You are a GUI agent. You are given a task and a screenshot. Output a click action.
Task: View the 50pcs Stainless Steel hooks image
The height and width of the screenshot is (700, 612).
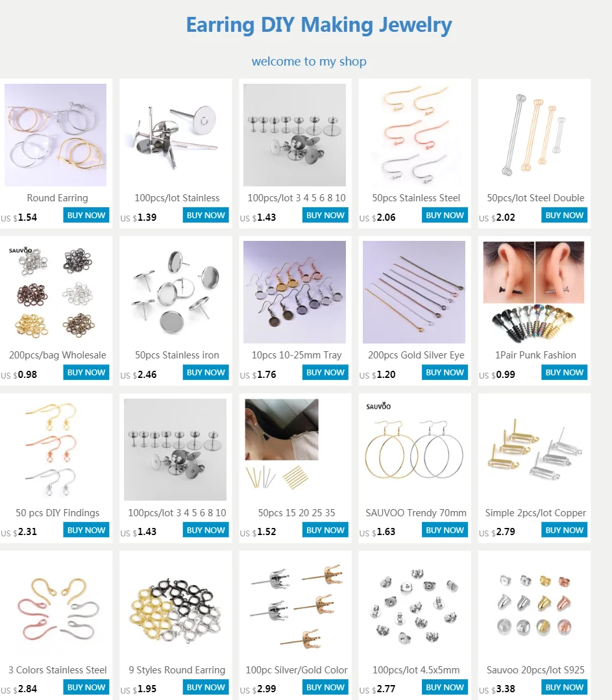coord(414,135)
